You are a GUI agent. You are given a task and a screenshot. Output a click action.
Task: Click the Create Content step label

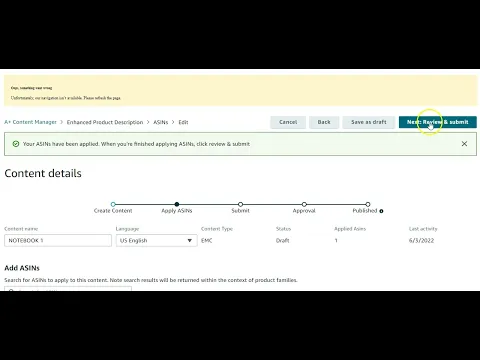[113, 211]
